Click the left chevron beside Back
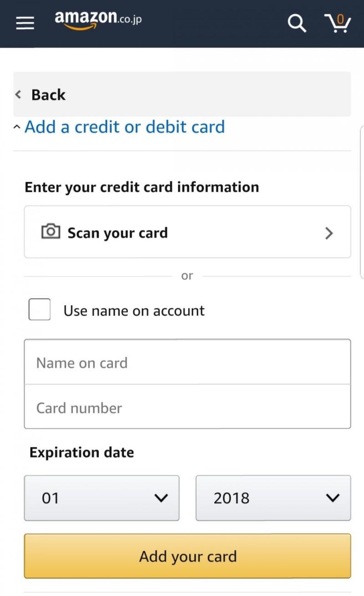 tap(18, 95)
